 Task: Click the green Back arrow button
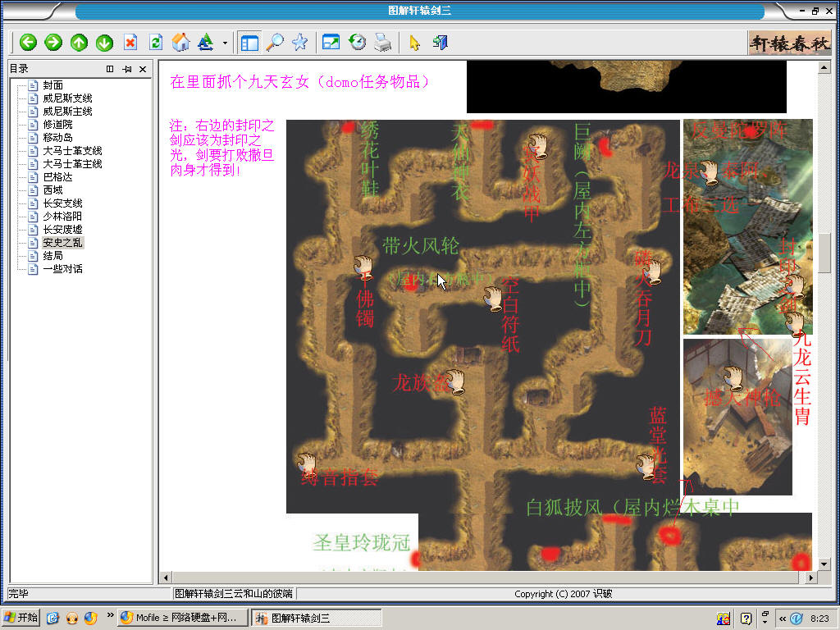[29, 43]
